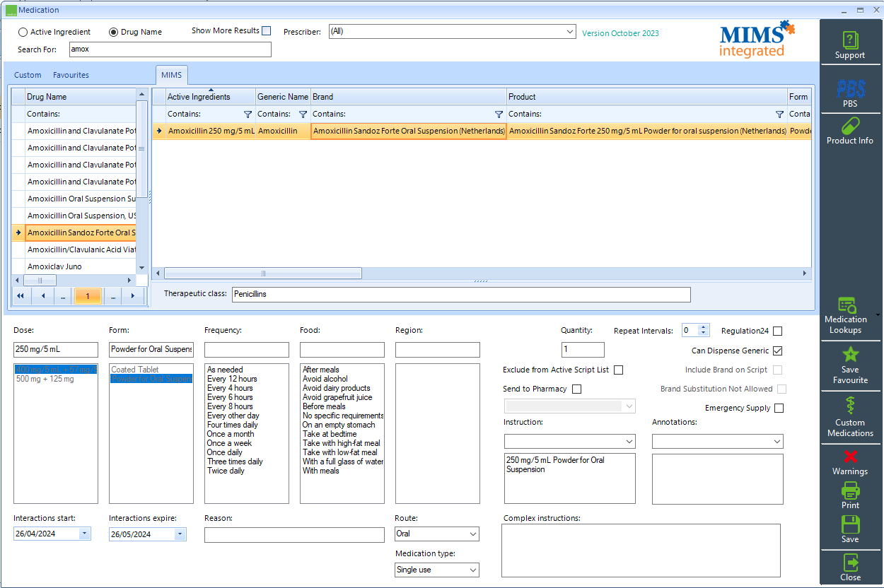This screenshot has height=588, width=884.
Task: Select the MIMS tab
Action: coord(172,75)
